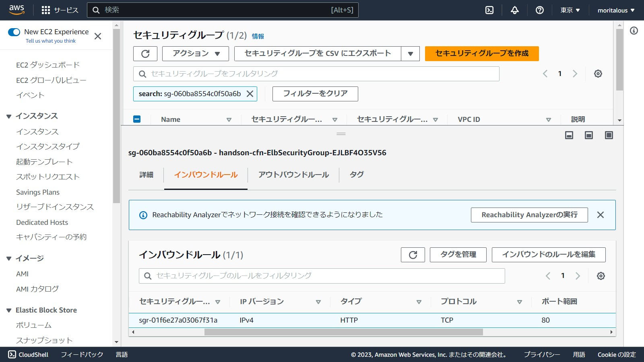
Task: Open ボリューム in the sidebar
Action: pyautogui.click(x=34, y=325)
